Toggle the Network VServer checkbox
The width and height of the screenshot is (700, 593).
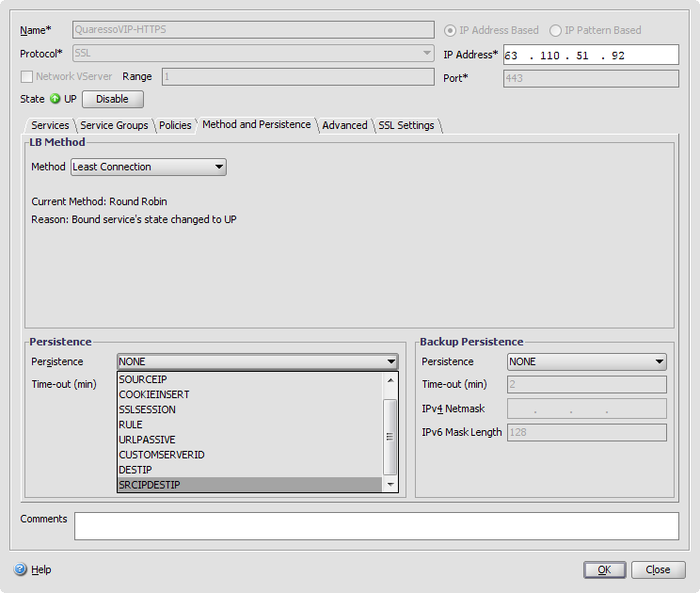coord(26,76)
